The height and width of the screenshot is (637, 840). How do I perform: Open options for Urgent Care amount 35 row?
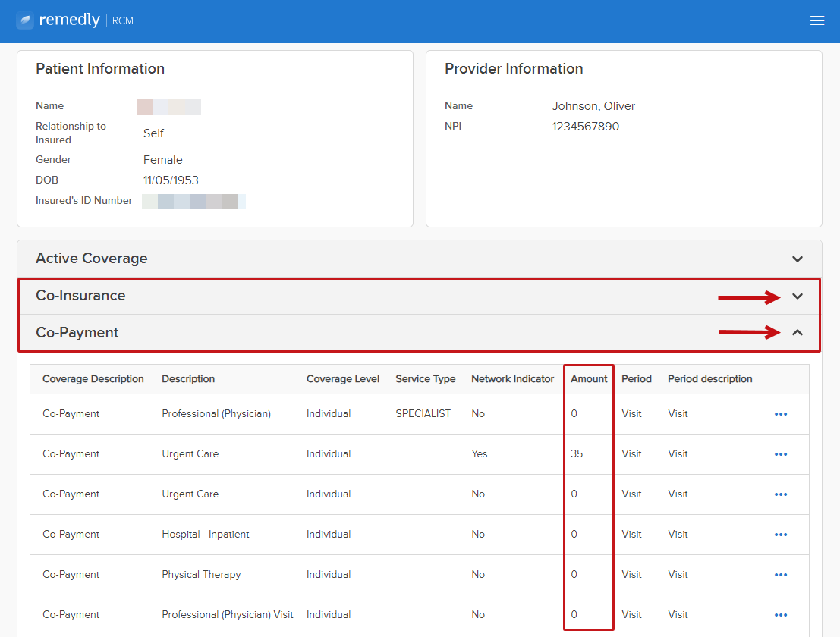[x=781, y=454]
